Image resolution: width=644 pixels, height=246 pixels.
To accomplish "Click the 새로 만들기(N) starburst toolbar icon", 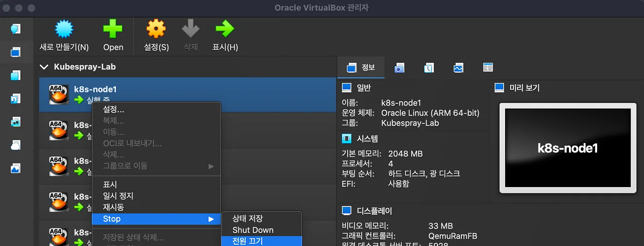I will (x=64, y=29).
